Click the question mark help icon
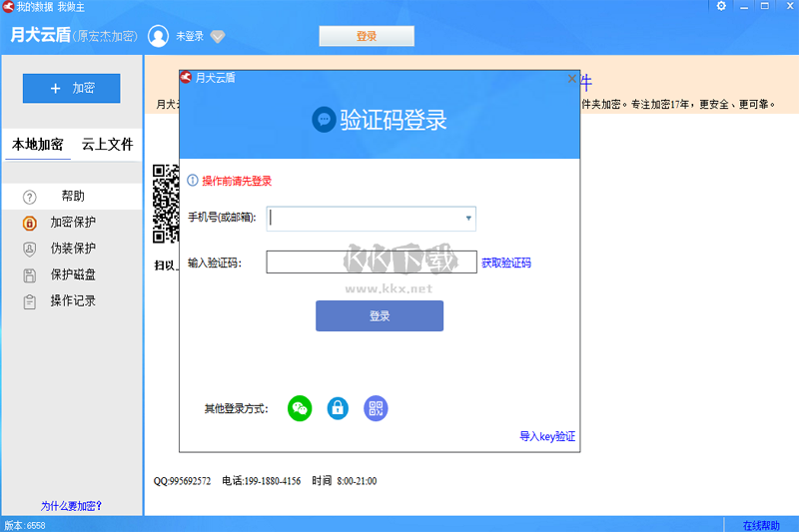 30,197
